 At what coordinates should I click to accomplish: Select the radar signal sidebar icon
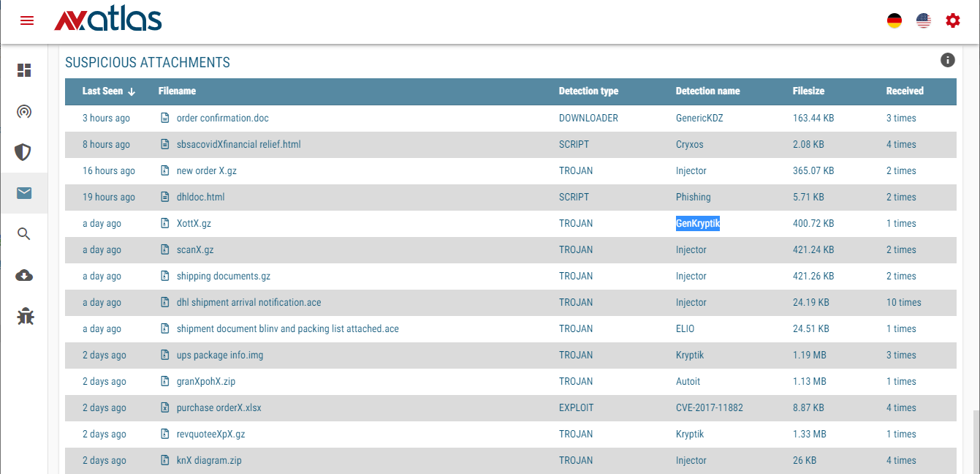[24, 112]
